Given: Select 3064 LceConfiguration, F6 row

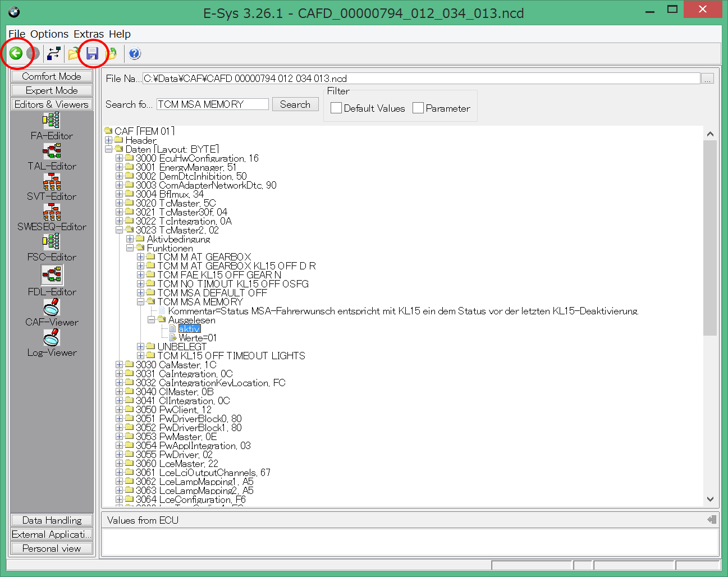Looking at the screenshot, I should (x=191, y=500).
